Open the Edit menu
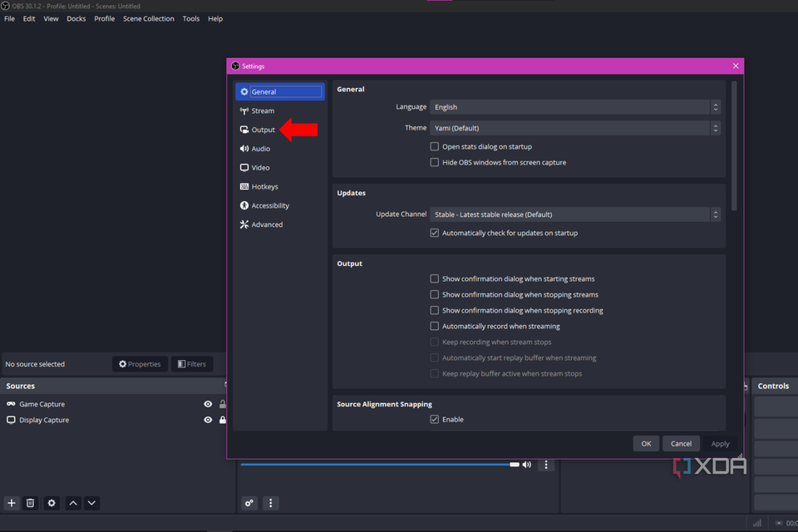 (29, 18)
